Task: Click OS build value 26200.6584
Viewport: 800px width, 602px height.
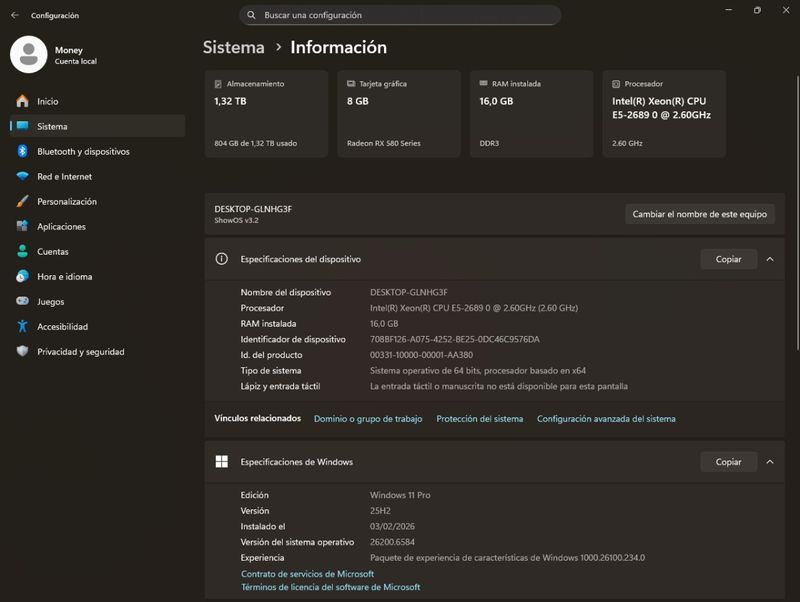Action: 392,542
